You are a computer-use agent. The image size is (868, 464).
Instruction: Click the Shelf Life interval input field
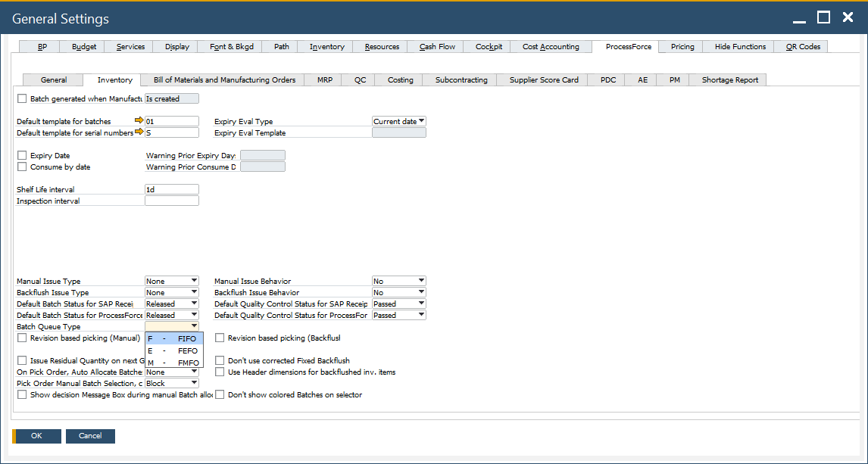(171, 189)
